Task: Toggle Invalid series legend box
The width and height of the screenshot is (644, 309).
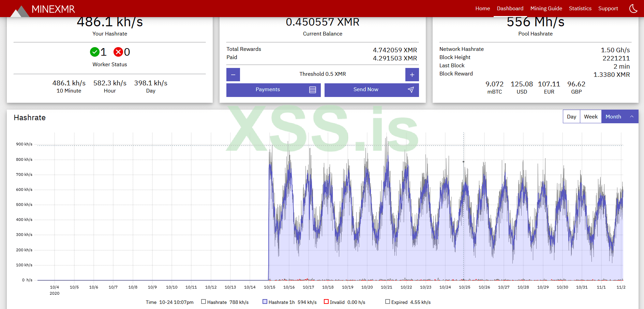Action: [x=326, y=301]
